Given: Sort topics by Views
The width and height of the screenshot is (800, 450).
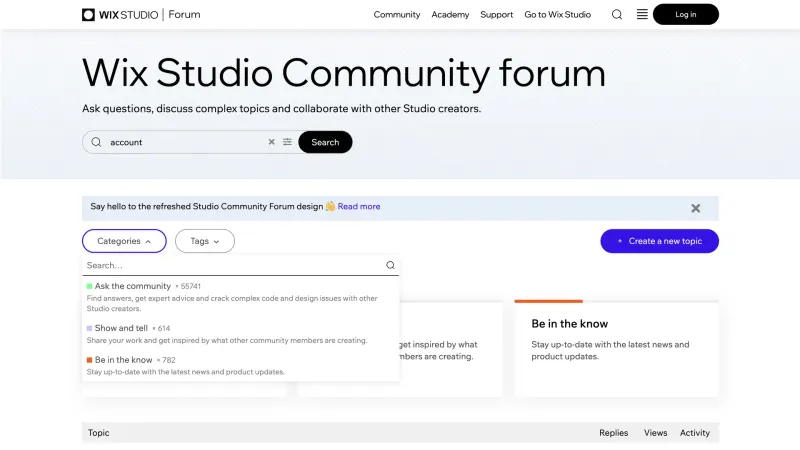Looking at the screenshot, I should click(655, 433).
